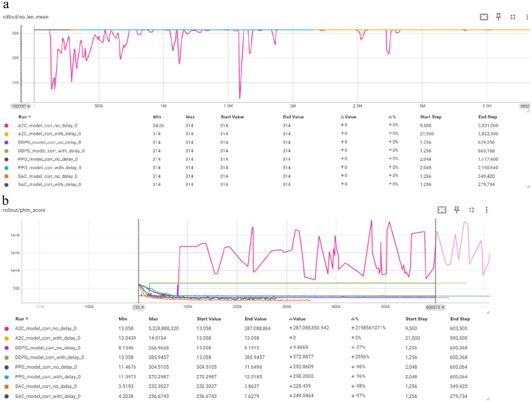Click cyan swatch of PPO_model_corr_with_delay_0 in phm_score table
532x402 pixels.
6,377
